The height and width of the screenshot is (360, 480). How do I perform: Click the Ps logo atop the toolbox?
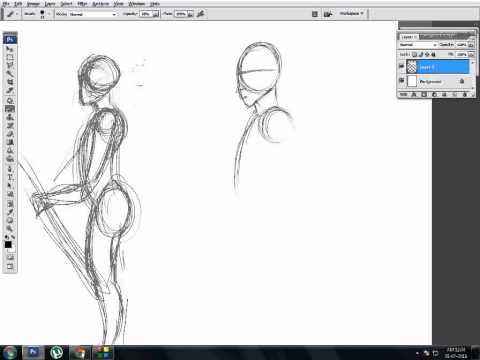pyautogui.click(x=10, y=39)
